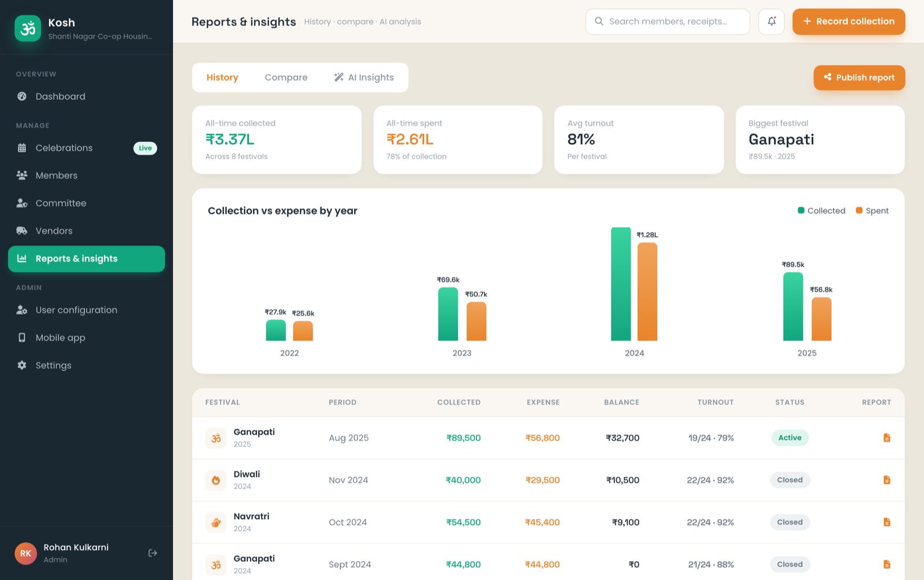Select Reports & insights menu item
Viewport: 924px width, 580px height.
click(x=87, y=259)
